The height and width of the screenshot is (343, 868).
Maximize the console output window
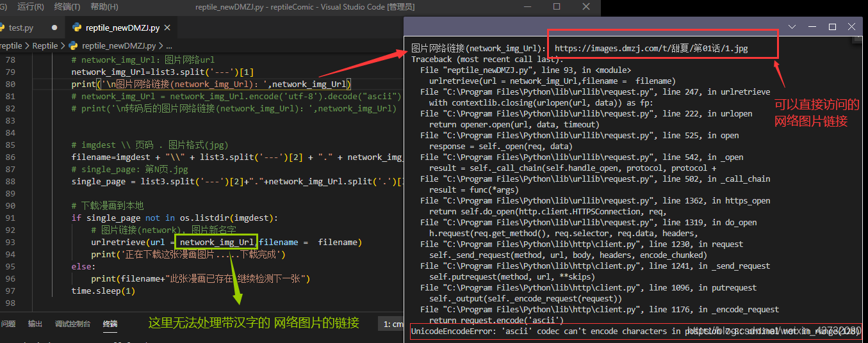[x=833, y=27]
